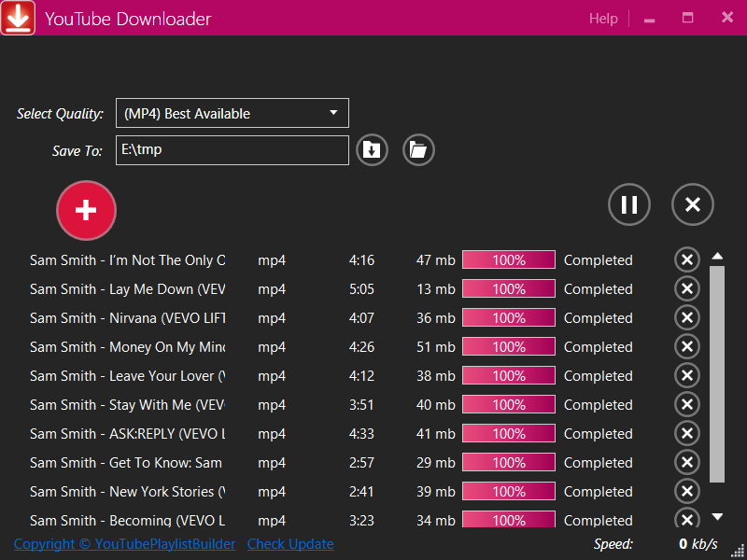Click the mp4 format in the Becoming row
Screen dimensions: 747x560
pos(272,521)
